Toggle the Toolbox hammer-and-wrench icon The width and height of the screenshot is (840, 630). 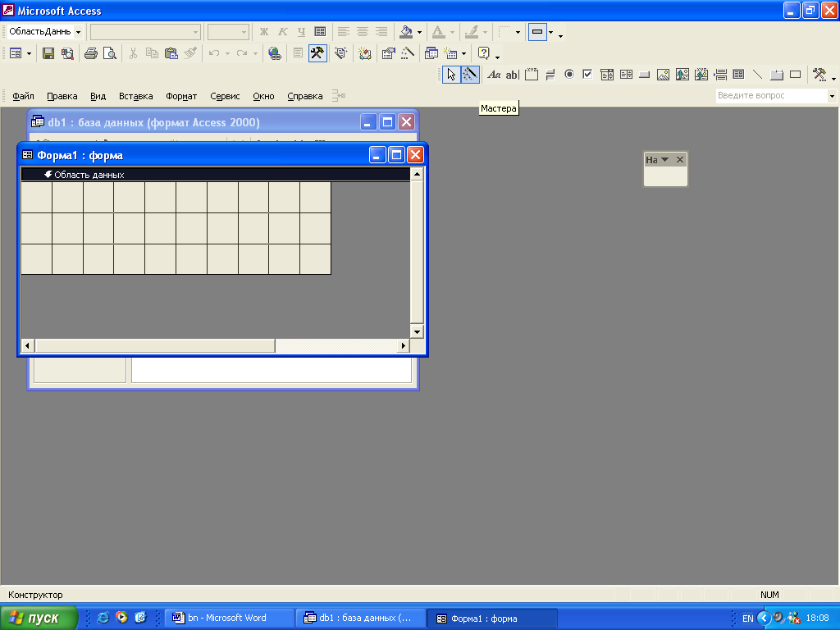(x=317, y=53)
